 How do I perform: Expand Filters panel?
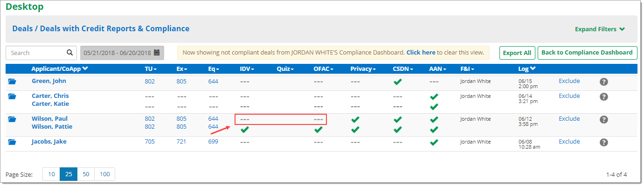tap(600, 29)
